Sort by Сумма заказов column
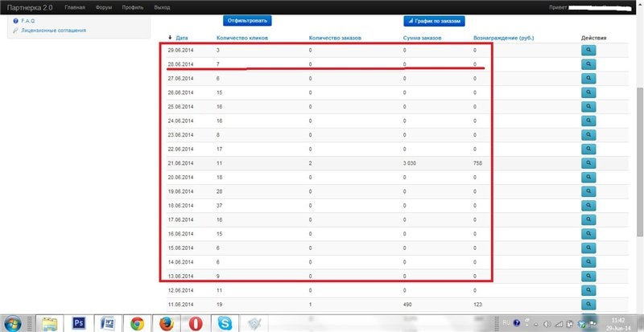Image resolution: width=644 pixels, height=332 pixels. coord(422,38)
